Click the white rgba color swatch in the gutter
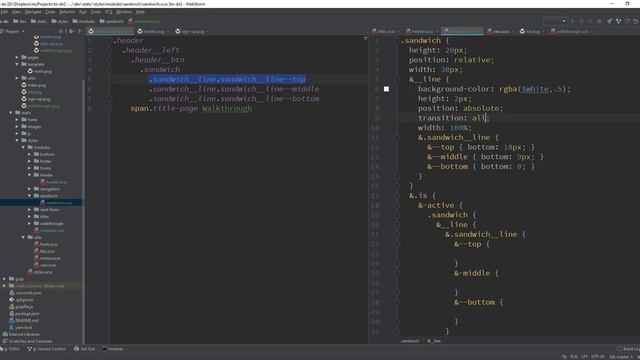This screenshot has width=640, height=360. 386,89
